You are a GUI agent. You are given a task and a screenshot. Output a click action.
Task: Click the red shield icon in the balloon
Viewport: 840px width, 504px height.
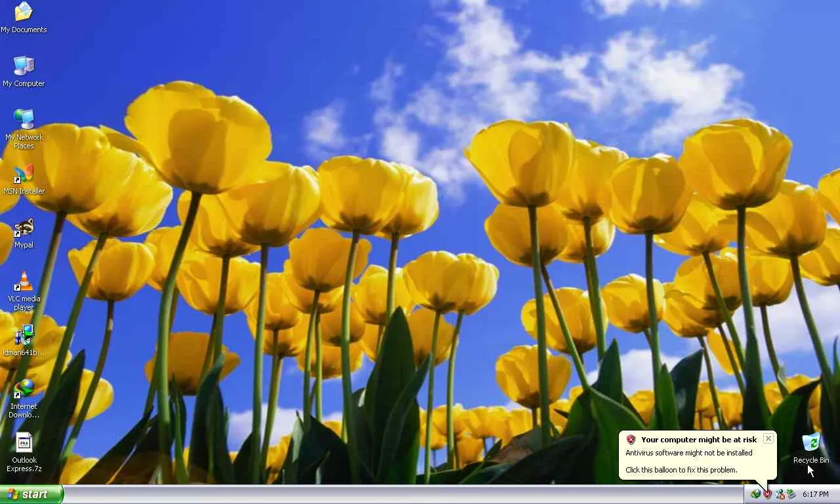(x=631, y=440)
